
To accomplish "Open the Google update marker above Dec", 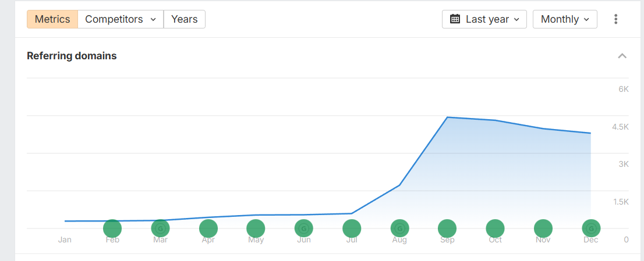I will (x=591, y=228).
